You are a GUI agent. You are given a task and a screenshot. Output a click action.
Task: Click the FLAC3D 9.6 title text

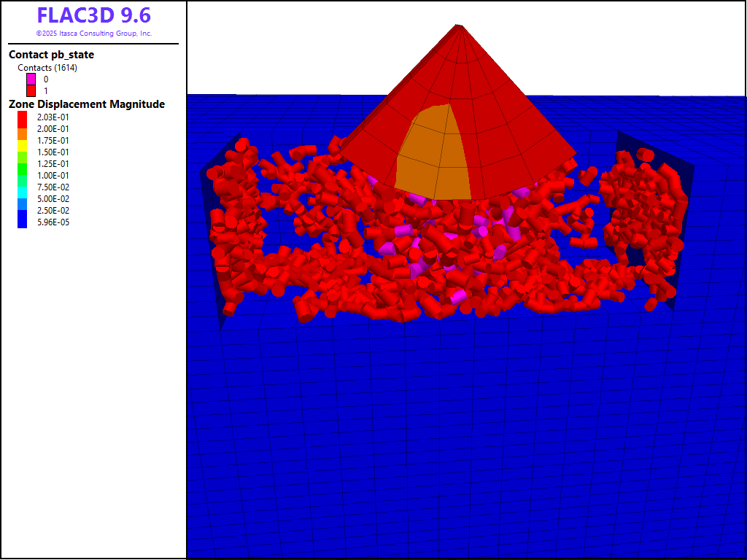94,15
